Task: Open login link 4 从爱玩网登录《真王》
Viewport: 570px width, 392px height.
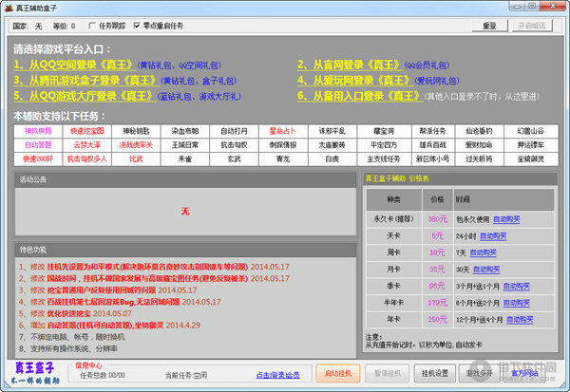Action: click(x=354, y=81)
